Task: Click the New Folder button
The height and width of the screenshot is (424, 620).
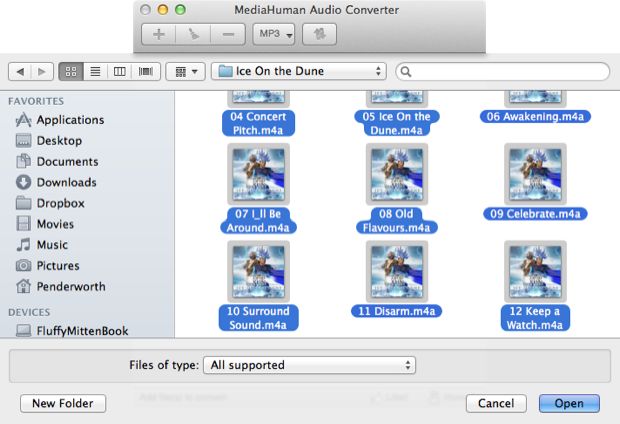Action: coord(62,404)
